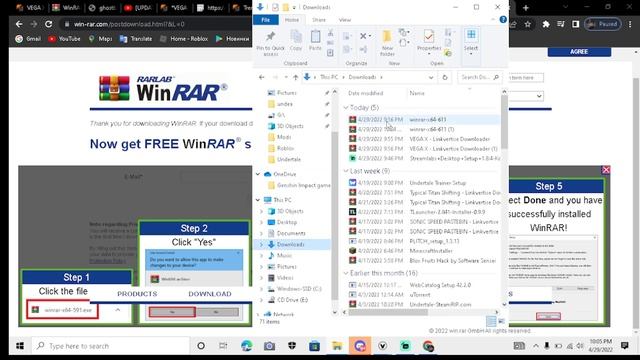Click the PRODUCTS link on WinRAR page

click(137, 294)
